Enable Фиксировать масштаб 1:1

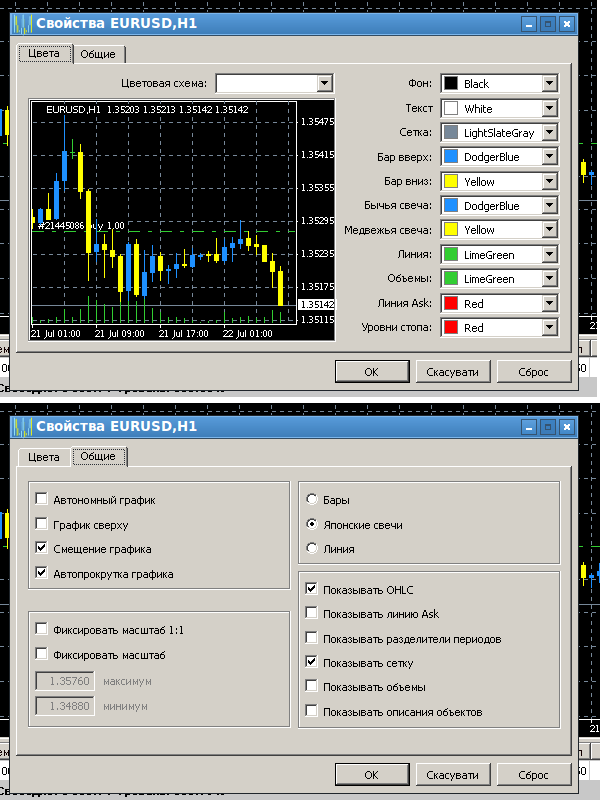(x=41, y=629)
